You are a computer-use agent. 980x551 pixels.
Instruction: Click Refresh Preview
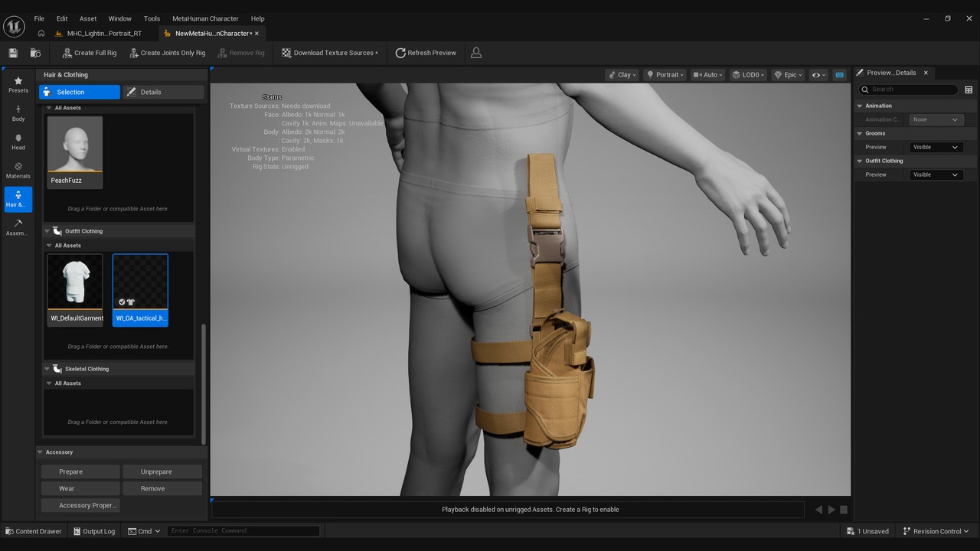click(x=426, y=53)
